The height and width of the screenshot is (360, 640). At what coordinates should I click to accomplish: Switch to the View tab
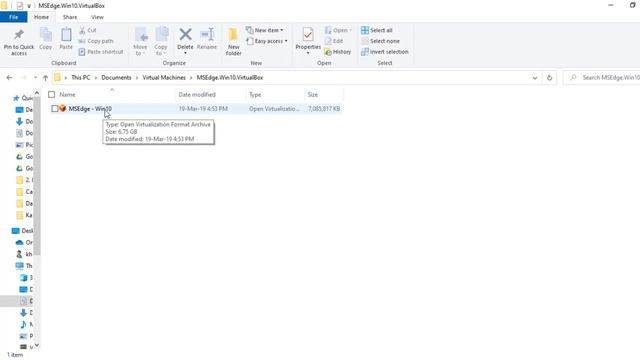[x=97, y=17]
